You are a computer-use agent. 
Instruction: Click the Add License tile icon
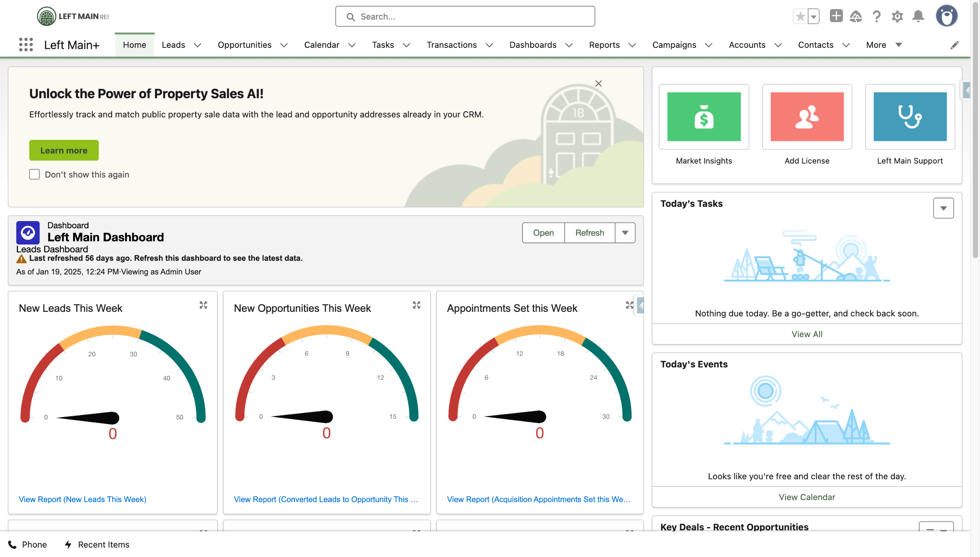click(807, 116)
